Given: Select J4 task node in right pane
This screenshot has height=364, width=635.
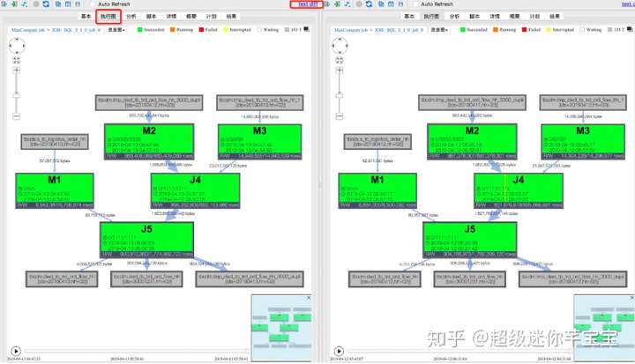Looking at the screenshot, I should click(x=519, y=190).
